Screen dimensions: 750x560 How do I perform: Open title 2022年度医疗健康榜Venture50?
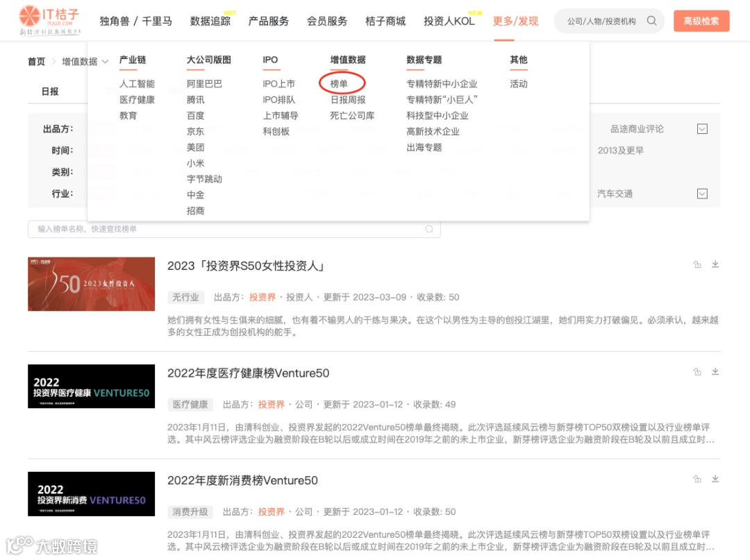point(248,373)
